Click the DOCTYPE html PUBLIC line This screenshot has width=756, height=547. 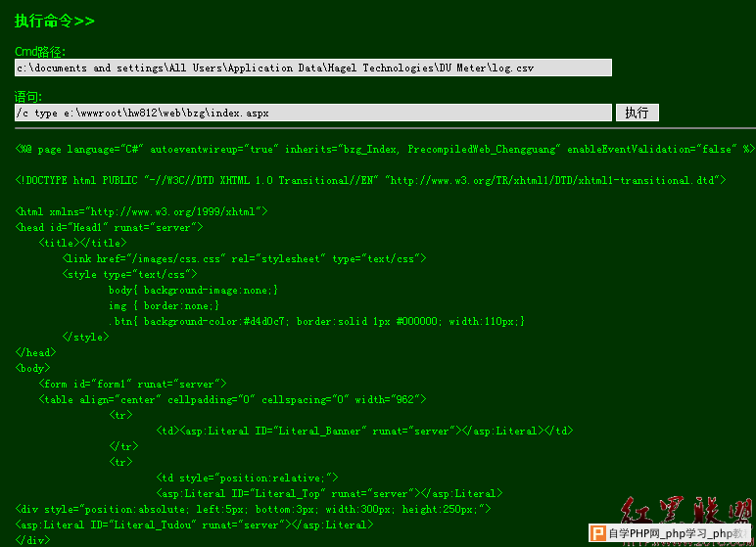pos(370,180)
